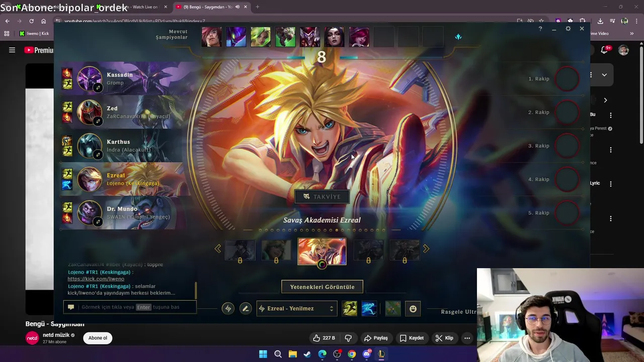Show previous skins with left carousel arrow
The height and width of the screenshot is (362, 644).
tap(218, 248)
